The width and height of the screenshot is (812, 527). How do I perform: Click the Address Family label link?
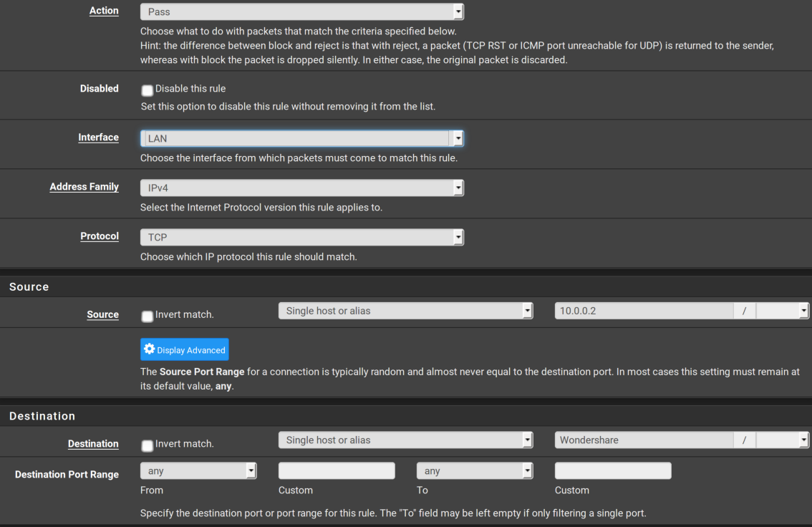tap(84, 187)
